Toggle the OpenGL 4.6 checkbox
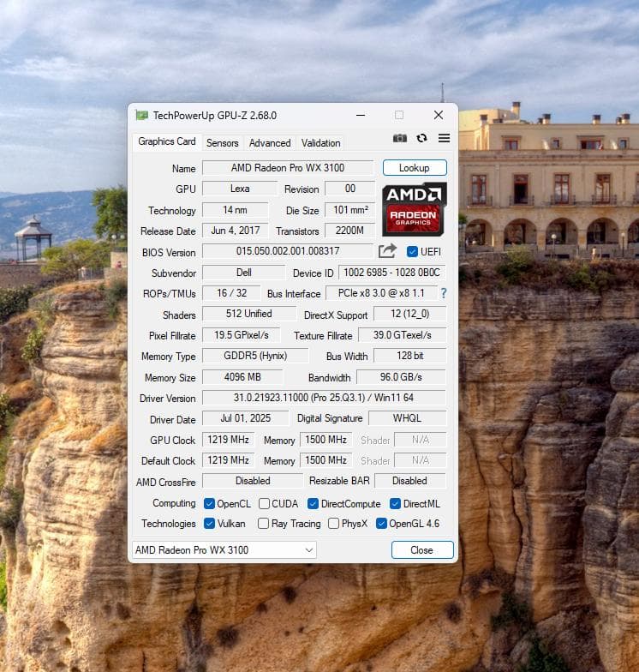Screen dimensions: 639x672 [380, 523]
